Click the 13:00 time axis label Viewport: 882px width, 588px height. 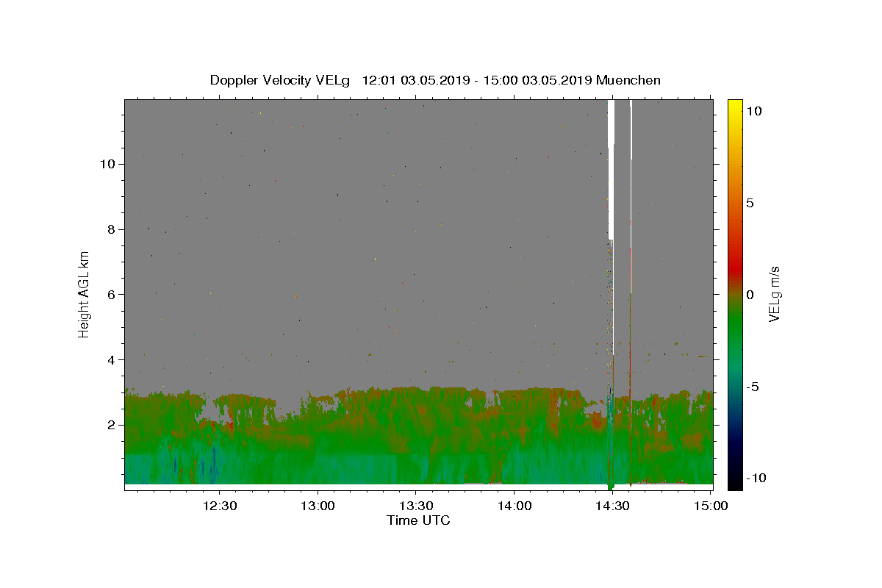click(318, 506)
